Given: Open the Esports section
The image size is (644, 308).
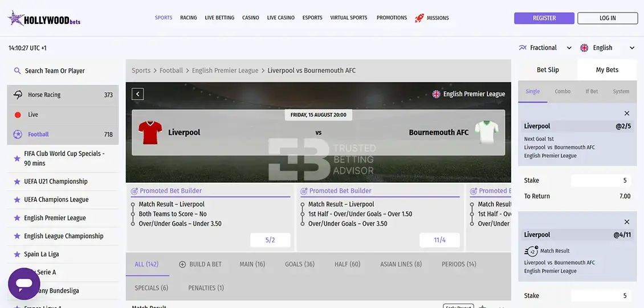Looking at the screenshot, I should pos(312,18).
